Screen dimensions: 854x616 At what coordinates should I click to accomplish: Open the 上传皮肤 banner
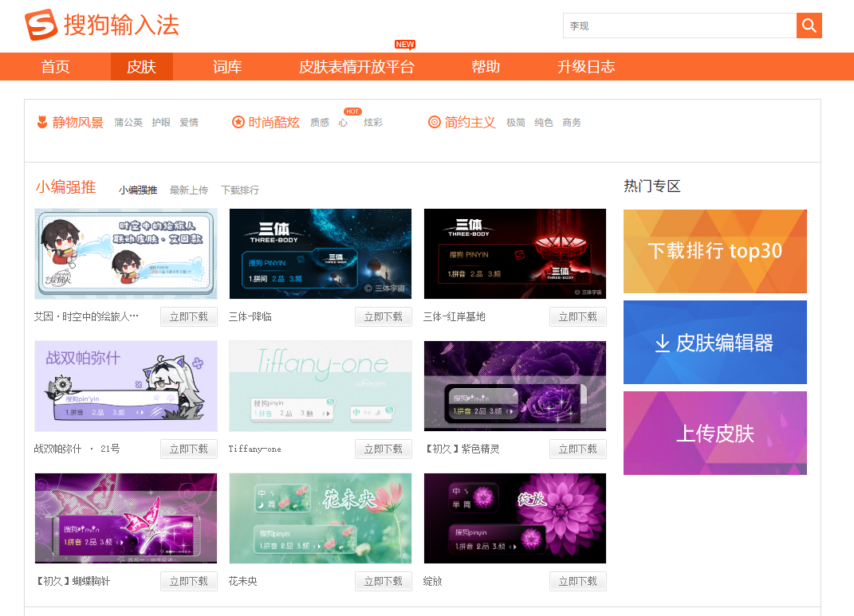715,434
